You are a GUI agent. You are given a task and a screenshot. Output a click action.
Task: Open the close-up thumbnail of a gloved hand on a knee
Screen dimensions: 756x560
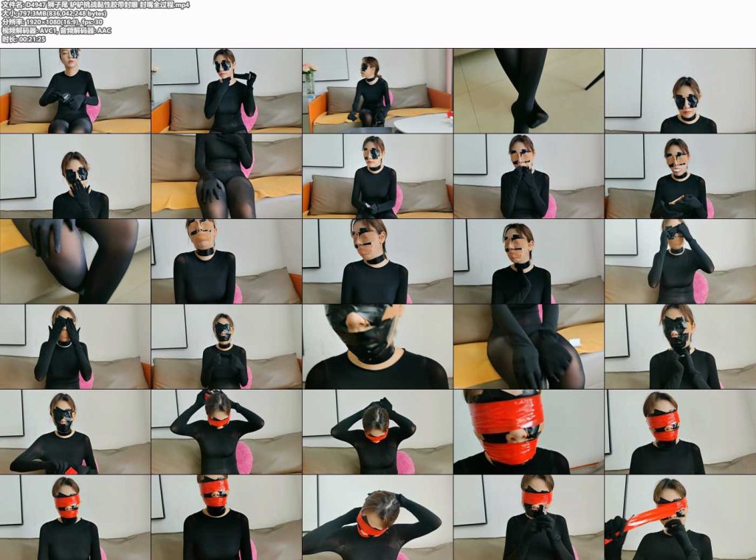point(75,261)
